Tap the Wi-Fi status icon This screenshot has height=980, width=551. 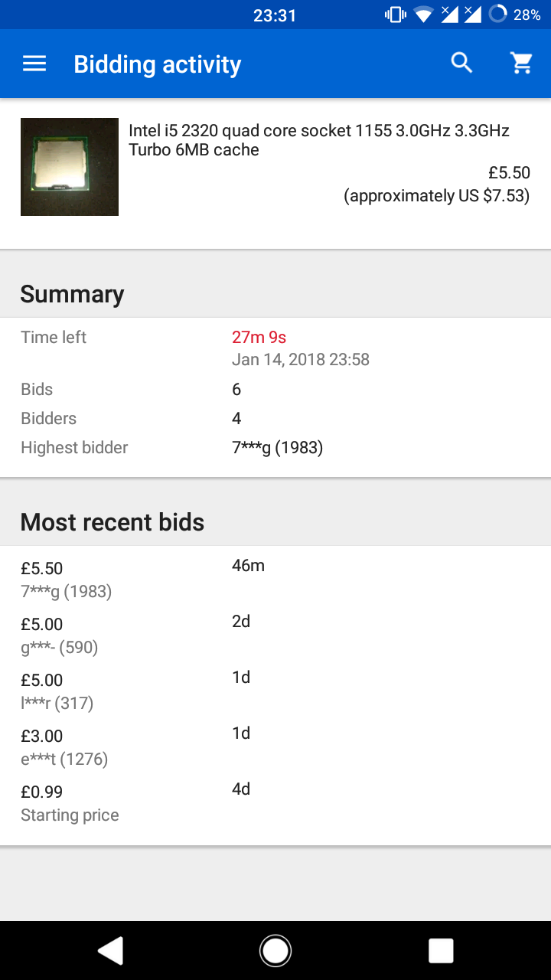pos(422,15)
